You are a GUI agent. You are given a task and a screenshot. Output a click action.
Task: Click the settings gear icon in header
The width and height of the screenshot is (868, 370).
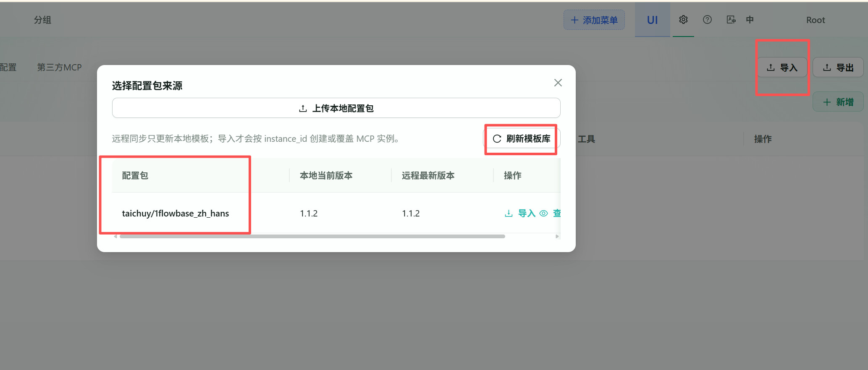(683, 20)
